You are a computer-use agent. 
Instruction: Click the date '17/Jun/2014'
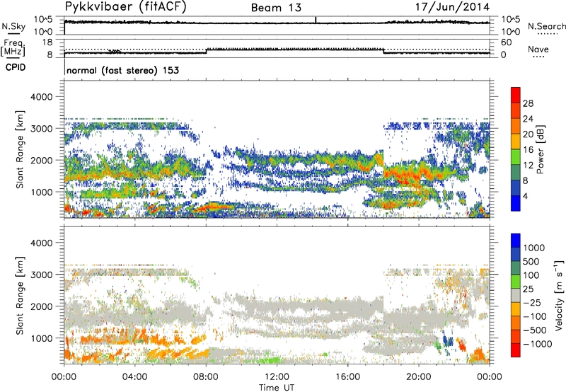click(452, 7)
